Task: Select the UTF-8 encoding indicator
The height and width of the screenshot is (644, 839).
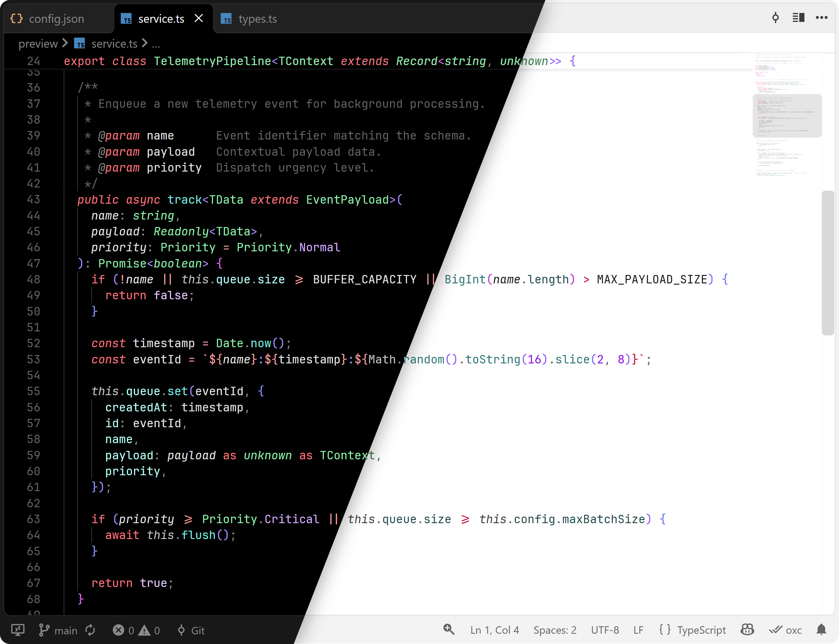Action: coord(605,630)
